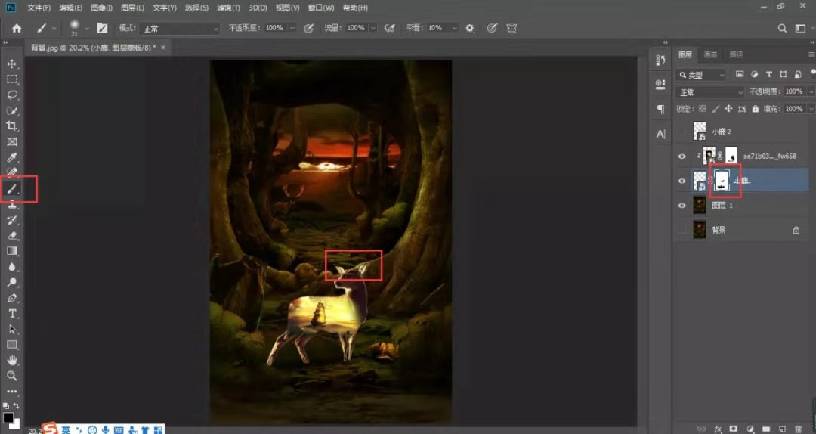Image resolution: width=816 pixels, height=434 pixels.
Task: Toggle lock all padlock icon
Action: (x=756, y=109)
